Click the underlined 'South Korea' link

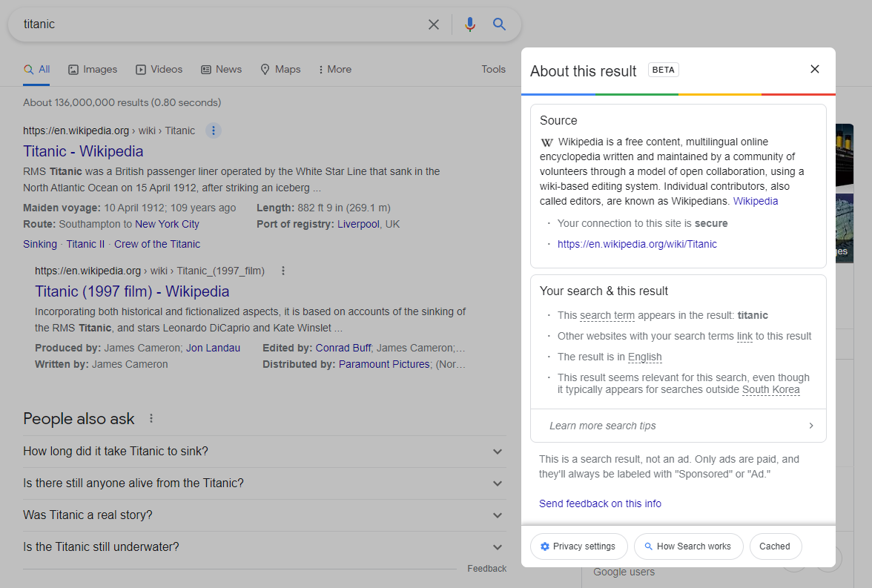coord(771,390)
